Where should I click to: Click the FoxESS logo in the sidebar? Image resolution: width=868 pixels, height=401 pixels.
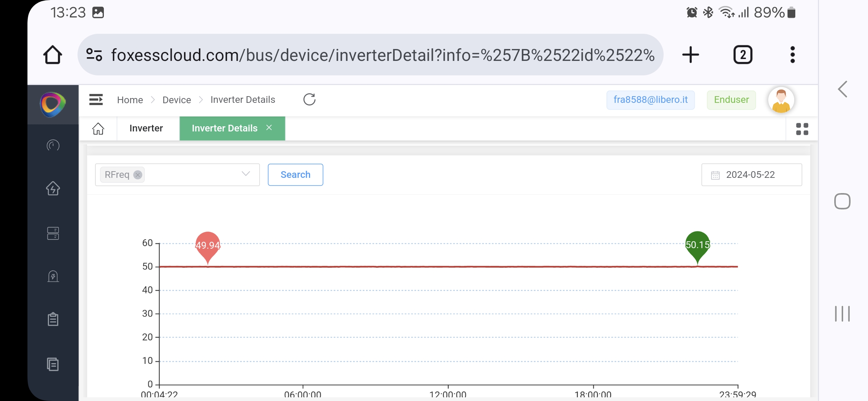[x=53, y=104]
